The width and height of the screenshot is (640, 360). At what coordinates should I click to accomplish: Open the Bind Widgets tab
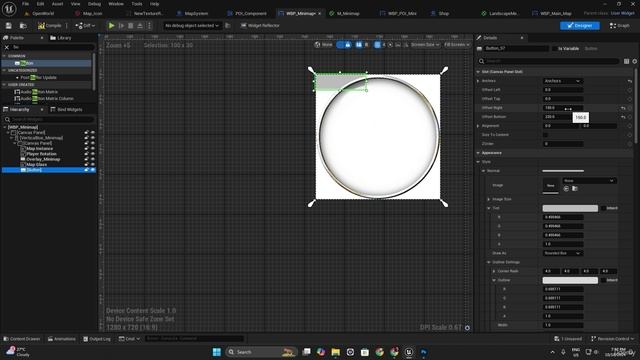click(x=66, y=109)
